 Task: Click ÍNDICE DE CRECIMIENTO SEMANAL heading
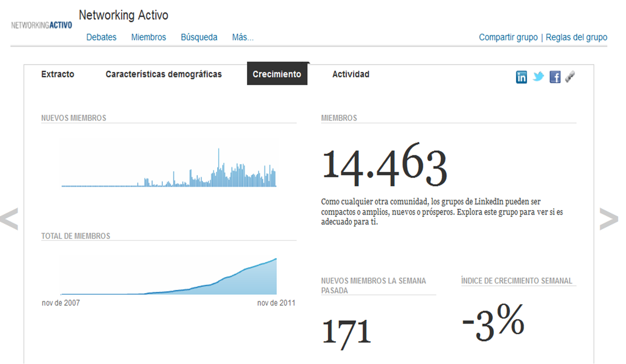click(517, 281)
